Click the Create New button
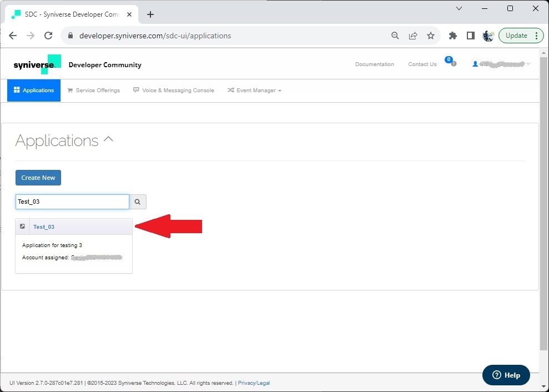 tap(38, 178)
